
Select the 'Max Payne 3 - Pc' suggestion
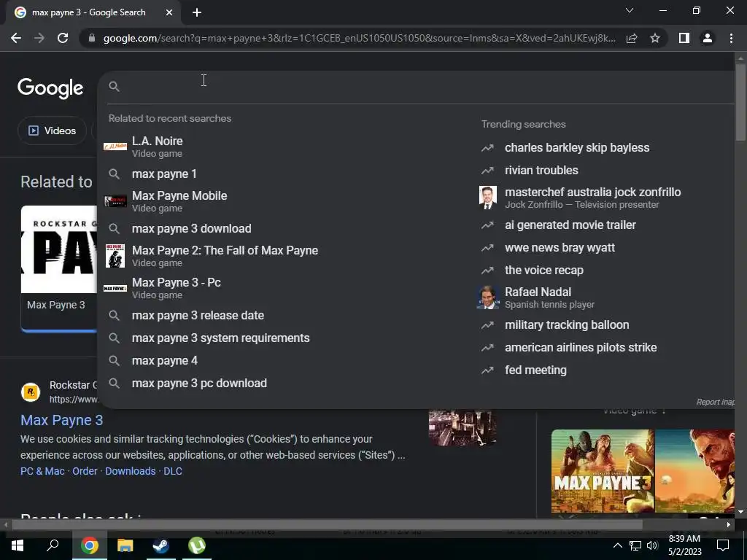point(286,288)
